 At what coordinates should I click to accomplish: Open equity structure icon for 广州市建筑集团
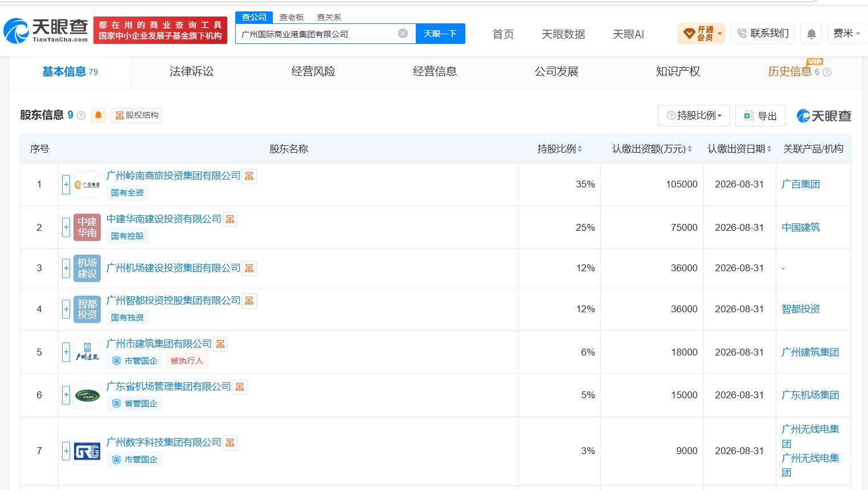coord(220,344)
